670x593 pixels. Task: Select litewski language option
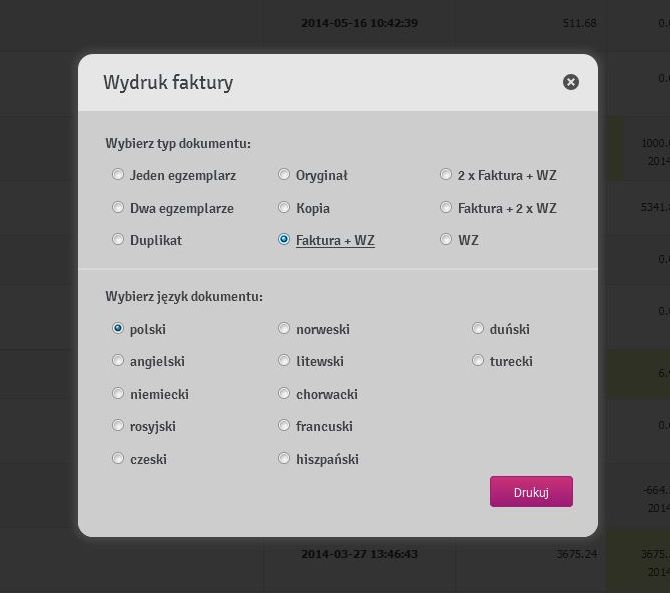pyautogui.click(x=284, y=361)
